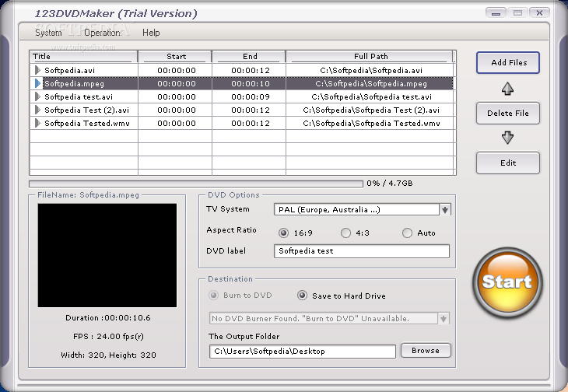Viewport: 568px width, 392px height.
Task: Click path C:\Softpedia\Softpedia Tested.wmv cell
Action: 371,123
